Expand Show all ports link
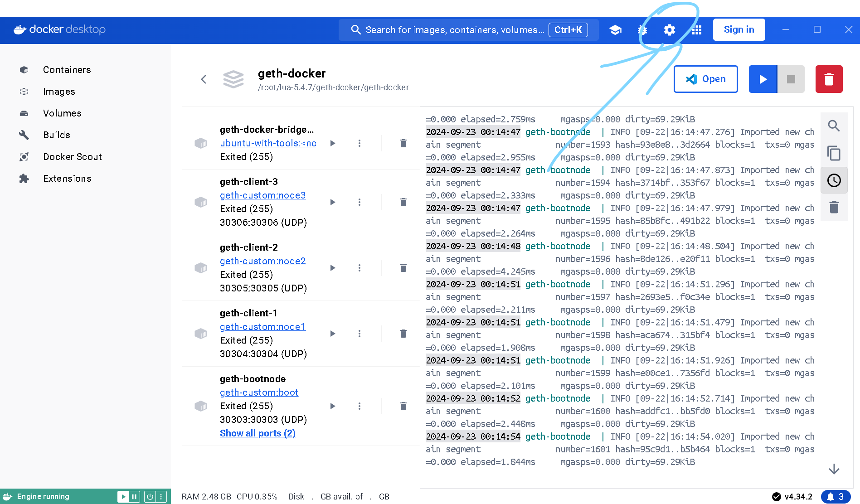The height and width of the screenshot is (504, 860). click(258, 433)
